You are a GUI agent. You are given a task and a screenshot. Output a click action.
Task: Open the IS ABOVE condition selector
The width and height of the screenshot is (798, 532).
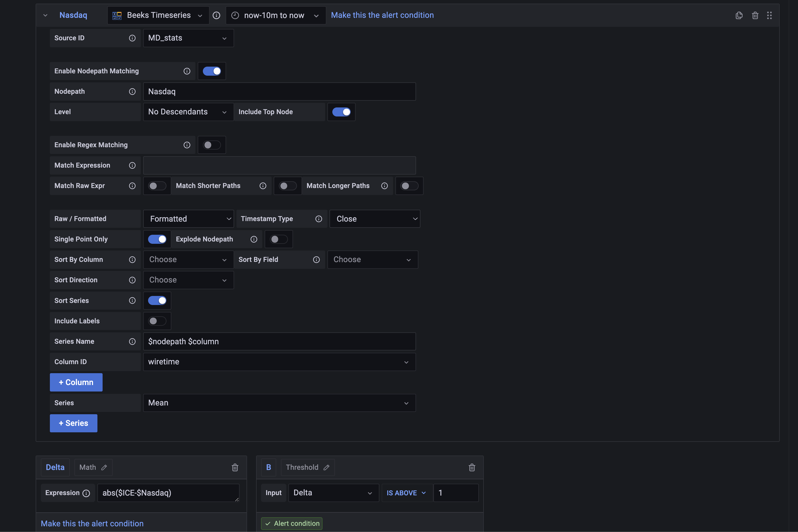click(x=406, y=493)
